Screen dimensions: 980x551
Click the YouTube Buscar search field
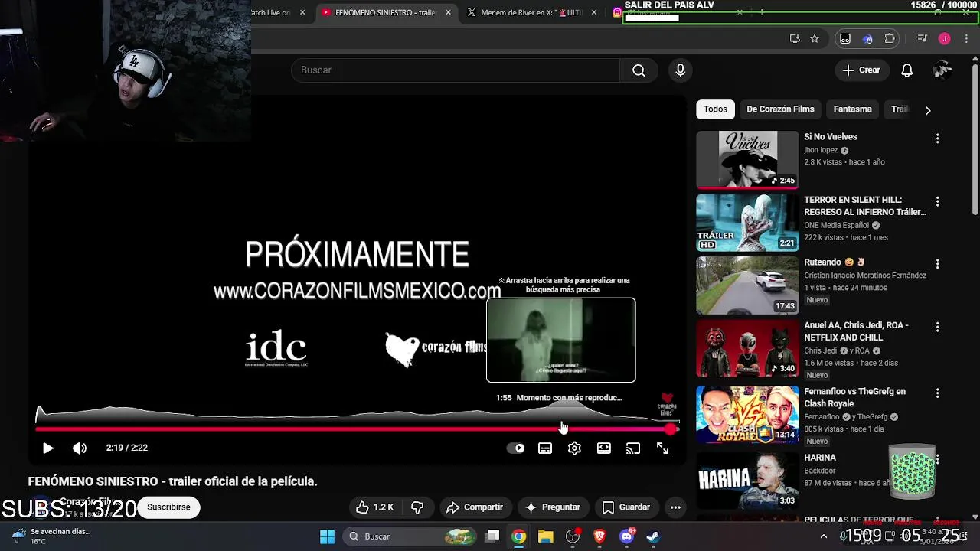coord(456,70)
